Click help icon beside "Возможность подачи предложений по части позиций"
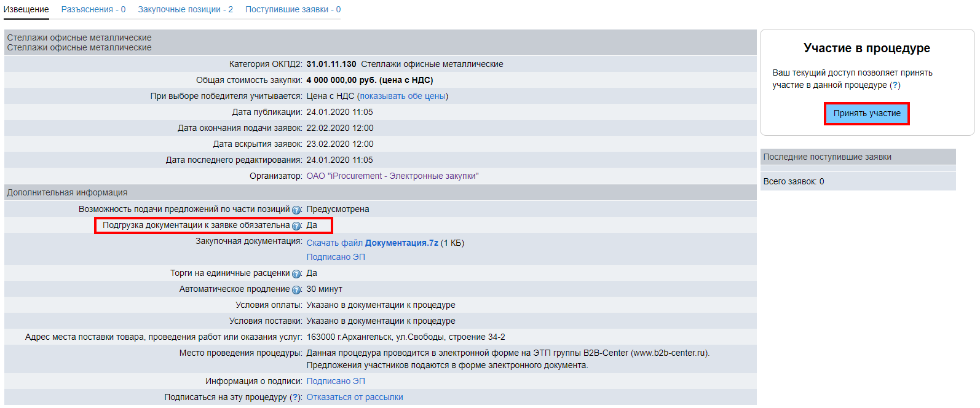 296,210
